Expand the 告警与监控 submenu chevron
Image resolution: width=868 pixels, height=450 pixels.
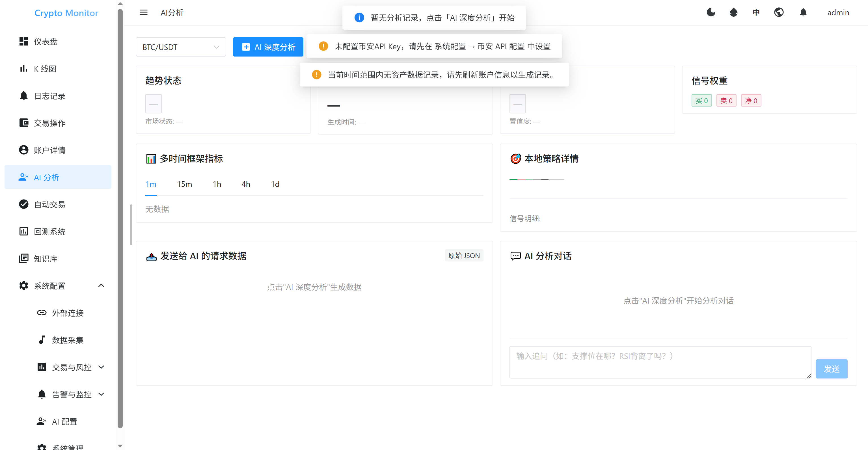pyautogui.click(x=101, y=394)
